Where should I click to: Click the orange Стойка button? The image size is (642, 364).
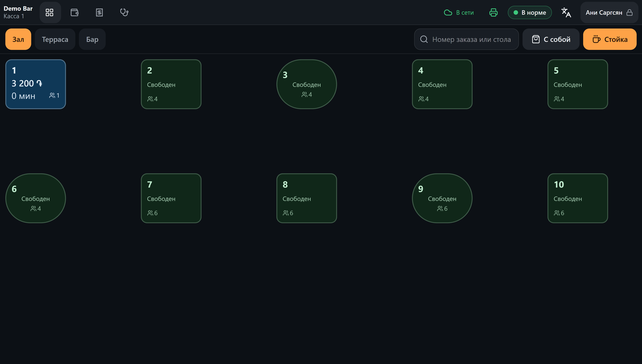[610, 39]
